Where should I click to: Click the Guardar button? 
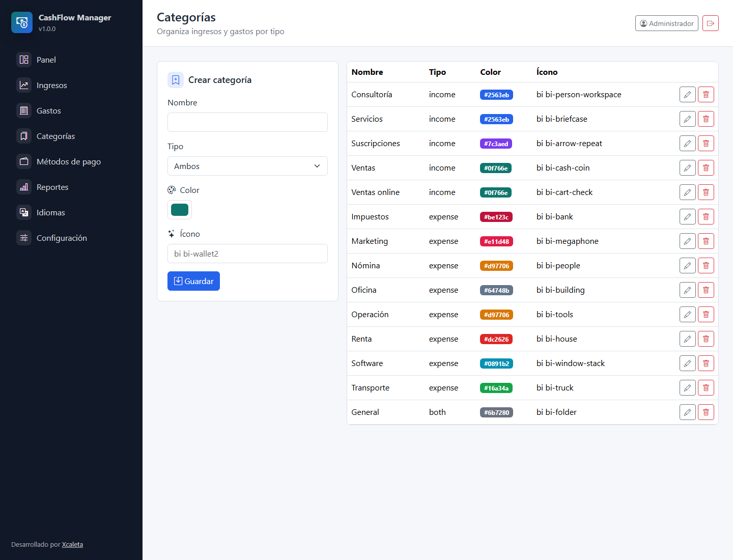(193, 281)
